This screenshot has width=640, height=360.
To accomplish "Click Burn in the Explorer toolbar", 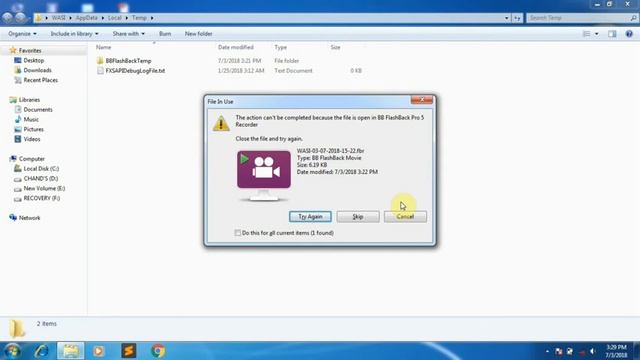I will [x=165, y=34].
